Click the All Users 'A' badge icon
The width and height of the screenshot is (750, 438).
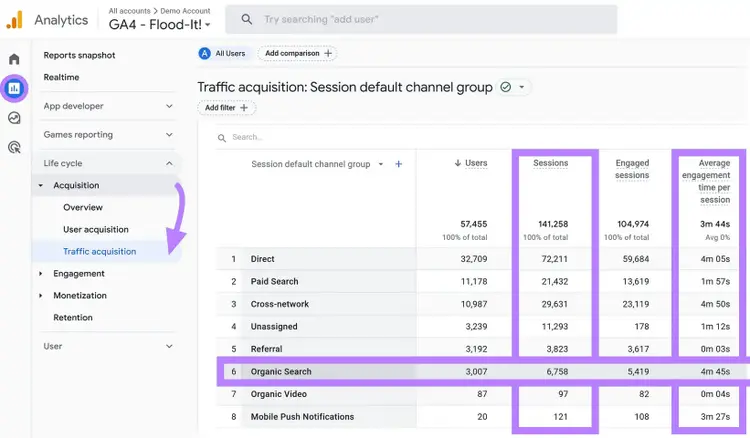205,54
